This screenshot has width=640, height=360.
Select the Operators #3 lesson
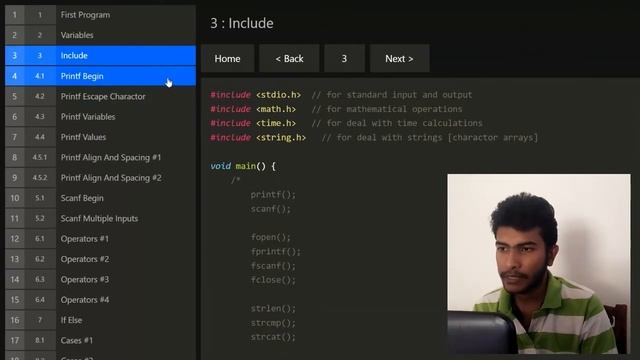pos(100,280)
